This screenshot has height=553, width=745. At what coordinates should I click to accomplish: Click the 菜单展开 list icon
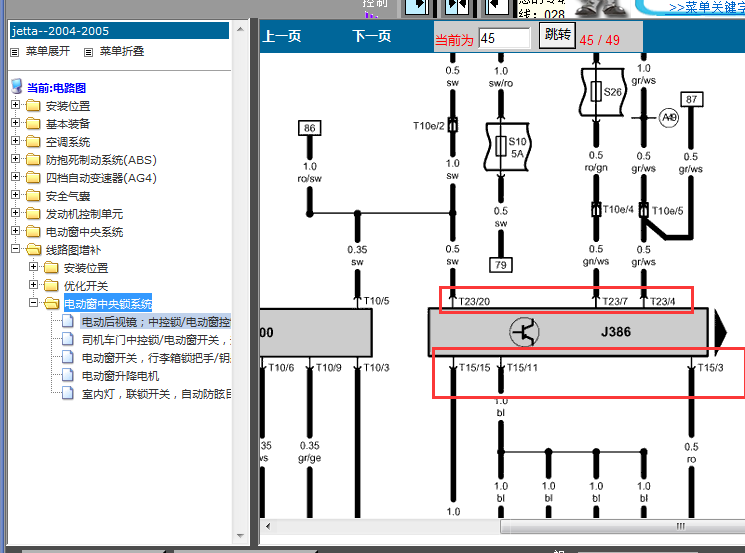point(15,52)
